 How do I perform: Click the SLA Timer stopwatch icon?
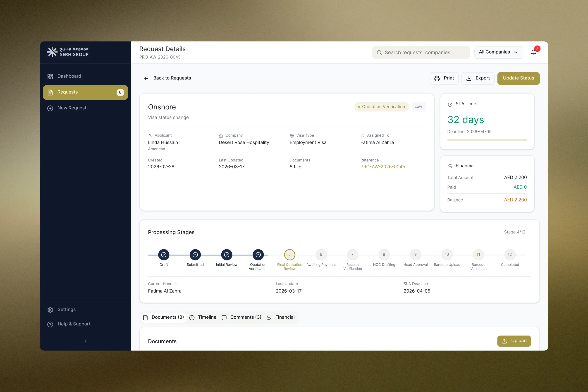point(450,104)
